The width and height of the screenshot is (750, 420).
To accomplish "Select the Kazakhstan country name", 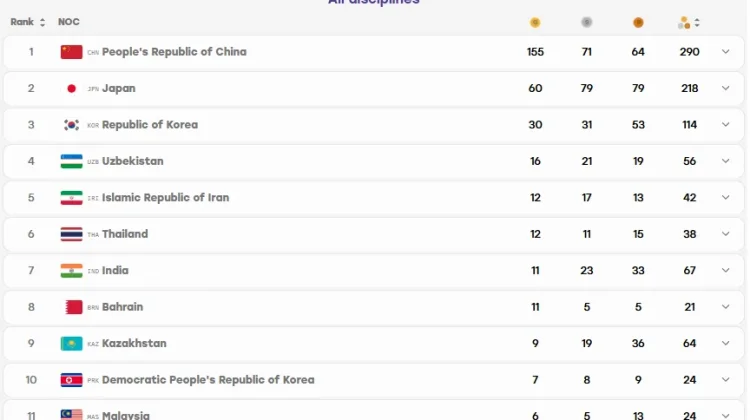I will [x=134, y=343].
